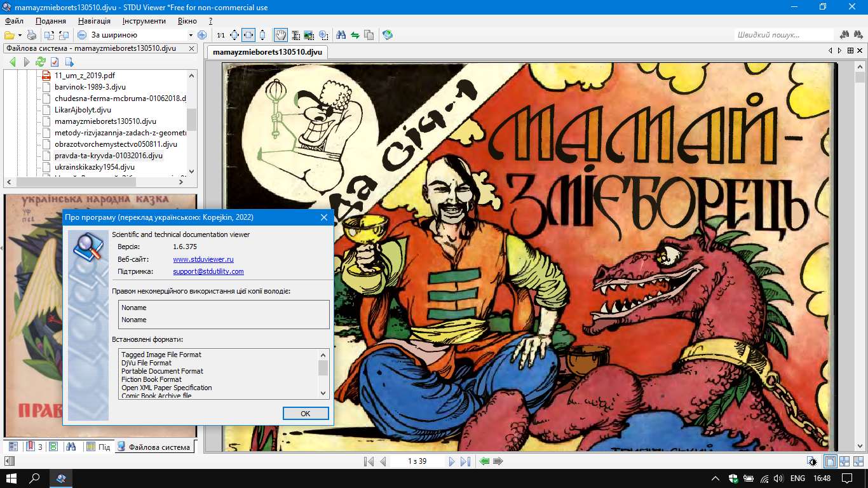Switch to the Файлова система panel tab
Viewport: 868px width, 488px height.
point(154,447)
